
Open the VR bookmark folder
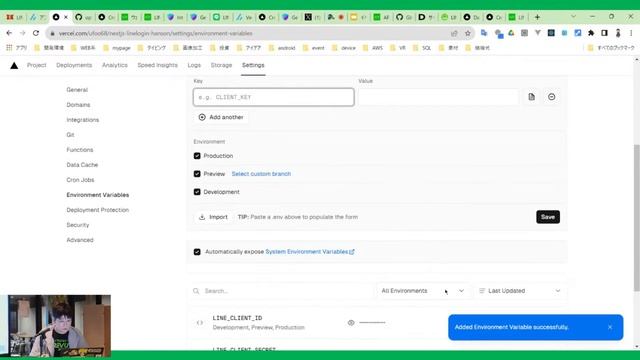click(398, 48)
